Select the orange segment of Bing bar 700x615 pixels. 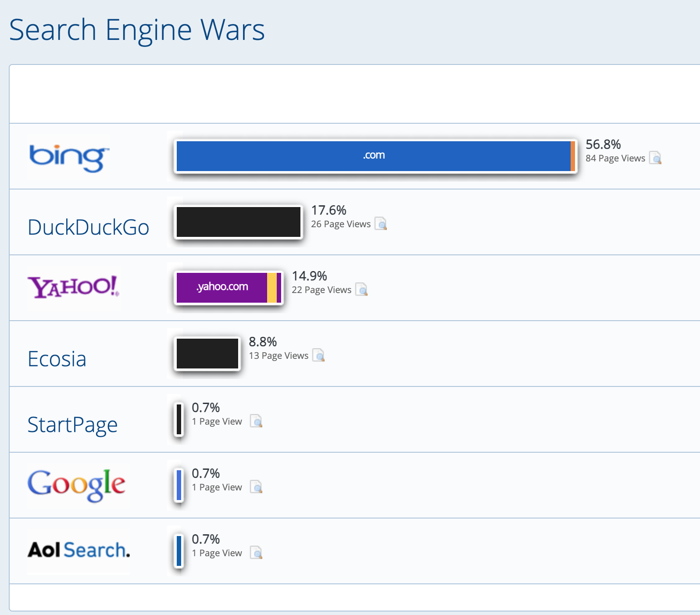573,156
